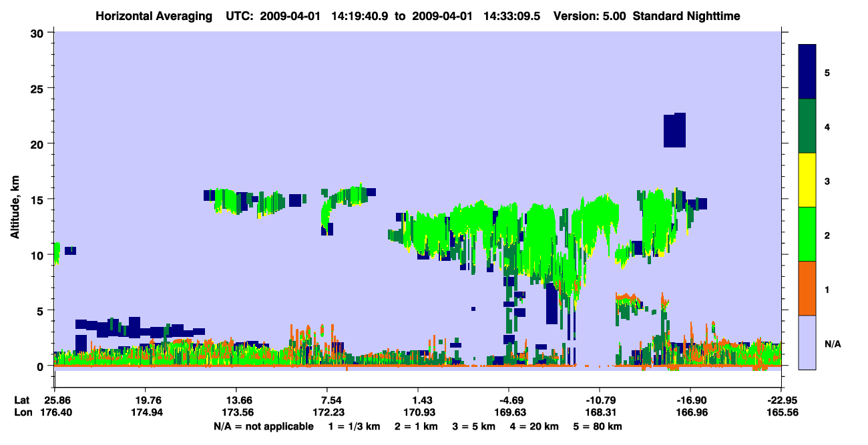The image size is (868, 445).
Task: Click longitude value 172.23
Action: pyautogui.click(x=327, y=412)
